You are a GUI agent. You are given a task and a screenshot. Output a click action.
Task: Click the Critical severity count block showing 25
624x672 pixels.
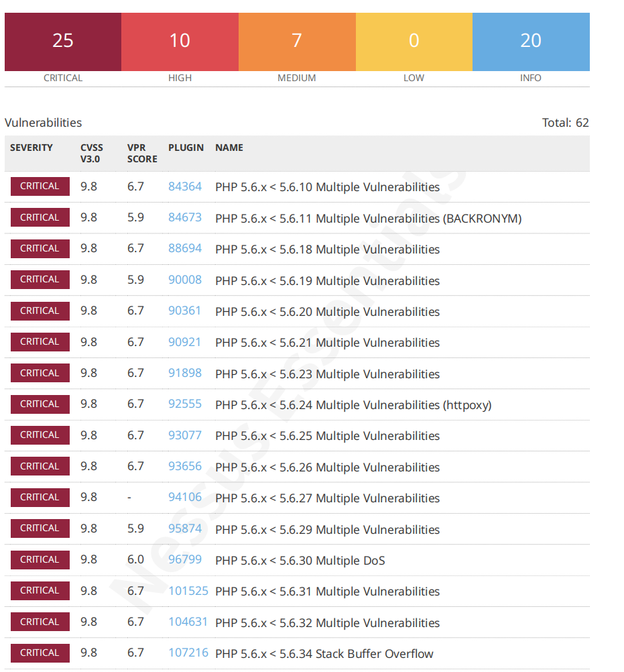point(63,42)
